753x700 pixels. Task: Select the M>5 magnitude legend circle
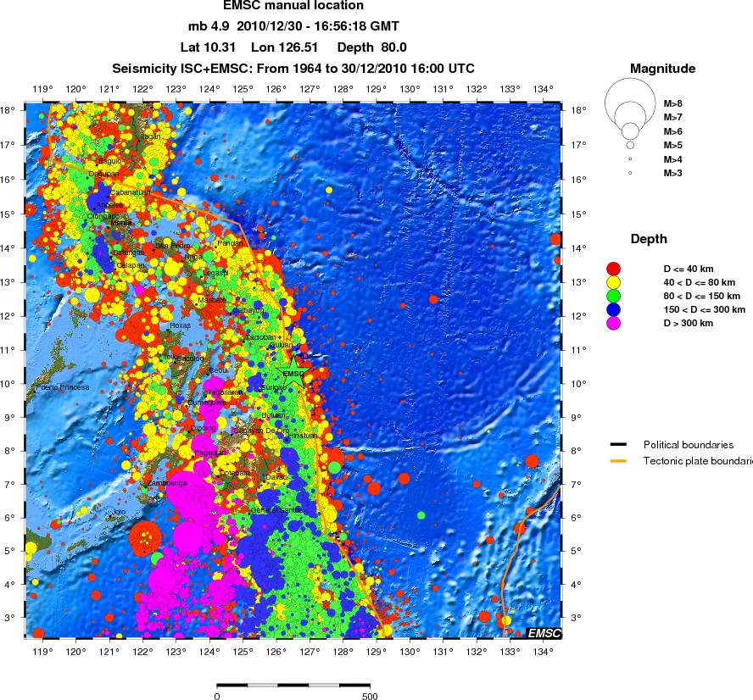click(630, 145)
